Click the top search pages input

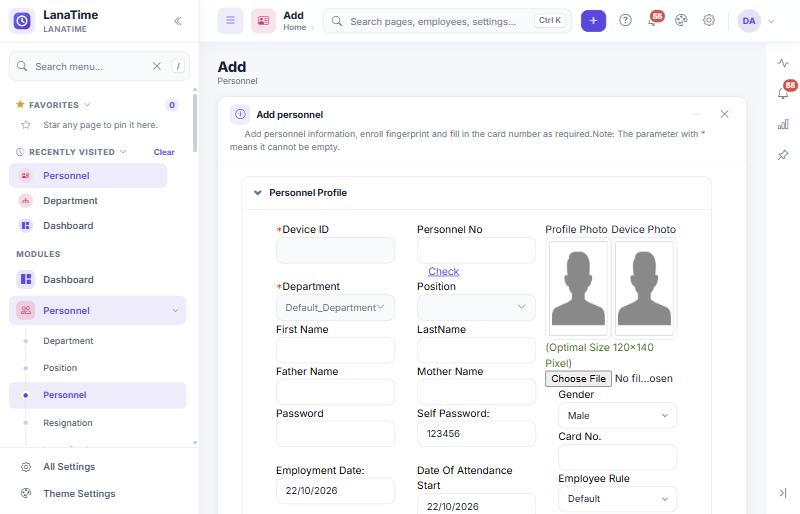(x=447, y=21)
